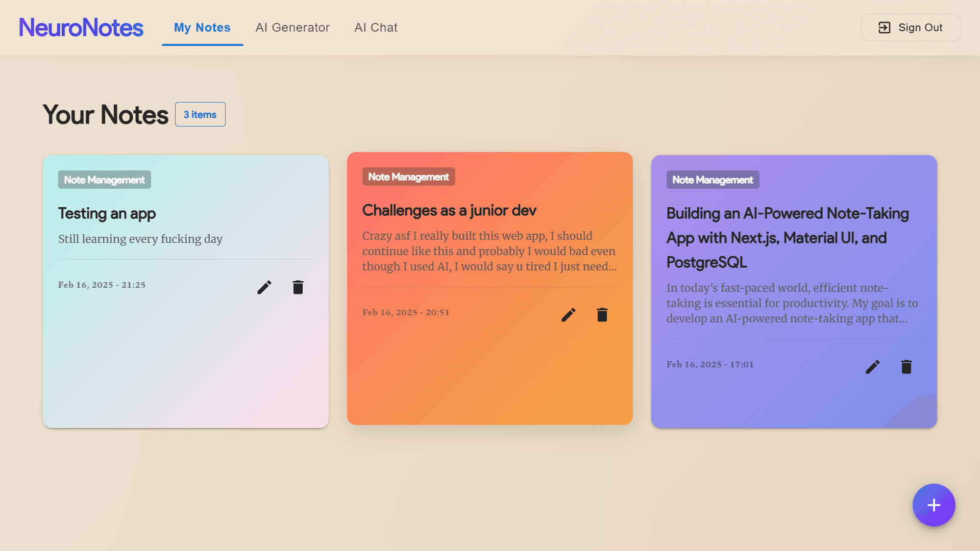Click the 'Your Notes' heading
Screen dimensions: 980x551
coord(105,114)
